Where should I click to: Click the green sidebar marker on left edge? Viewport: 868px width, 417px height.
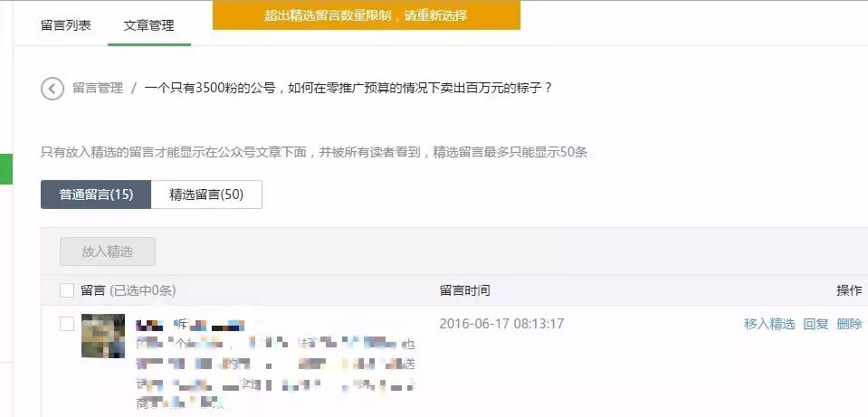click(6, 169)
